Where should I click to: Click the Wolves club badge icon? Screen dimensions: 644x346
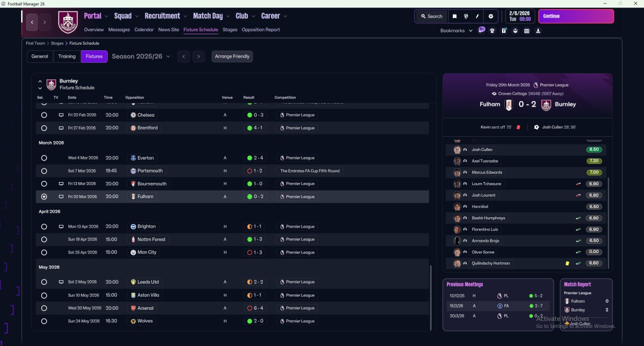pyautogui.click(x=133, y=321)
